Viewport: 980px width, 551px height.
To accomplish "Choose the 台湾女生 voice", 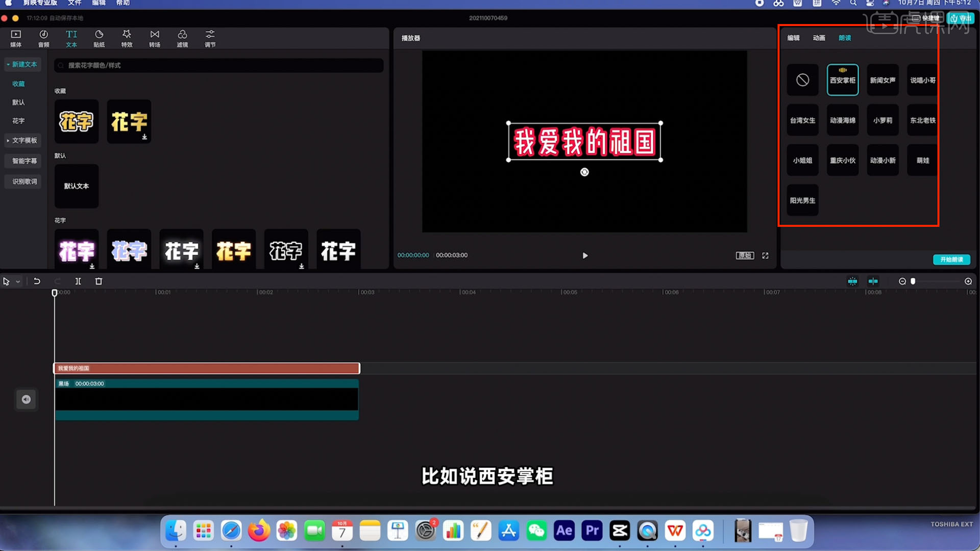I will click(x=802, y=120).
